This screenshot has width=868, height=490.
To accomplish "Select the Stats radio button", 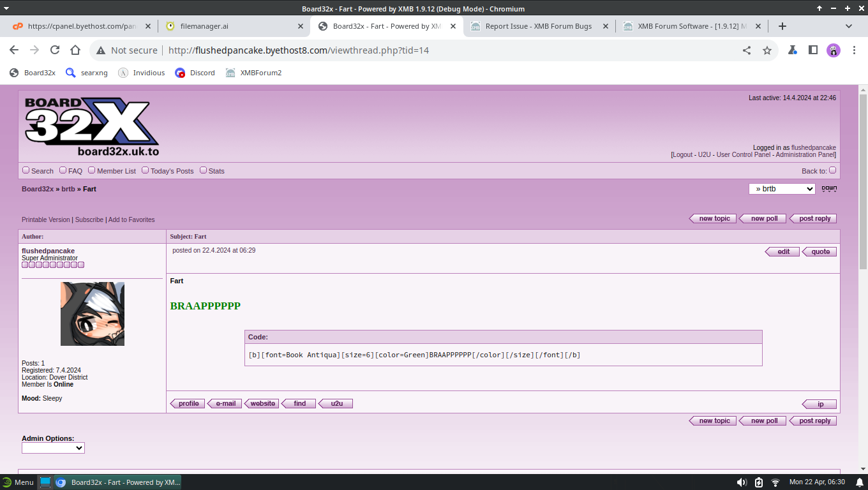I will [x=203, y=170].
